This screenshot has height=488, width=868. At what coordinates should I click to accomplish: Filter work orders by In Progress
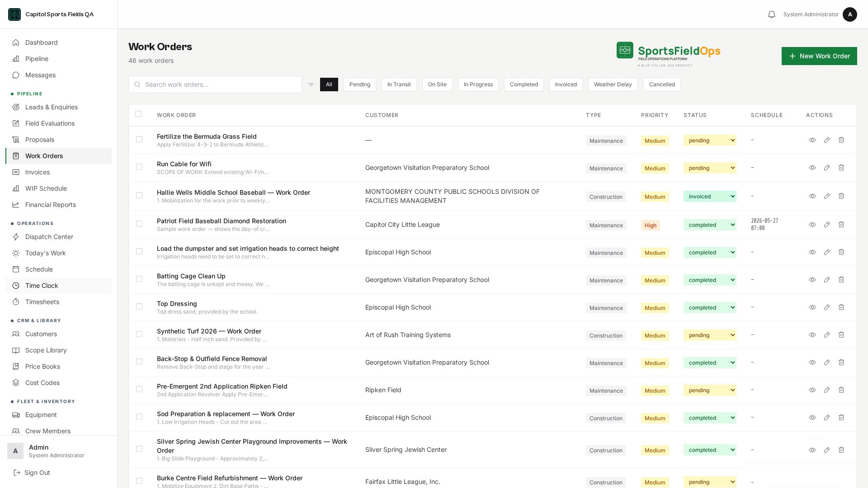[478, 84]
